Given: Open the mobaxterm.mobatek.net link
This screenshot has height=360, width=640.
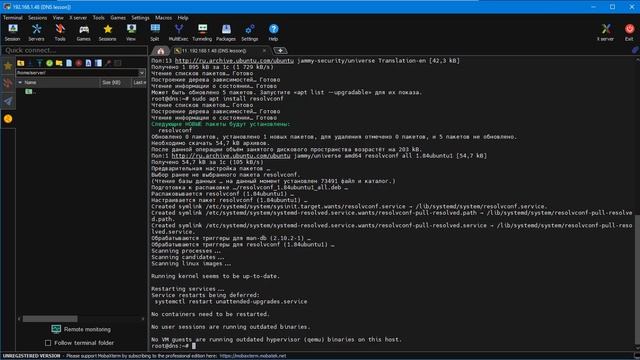Looking at the screenshot, I should point(253,356).
